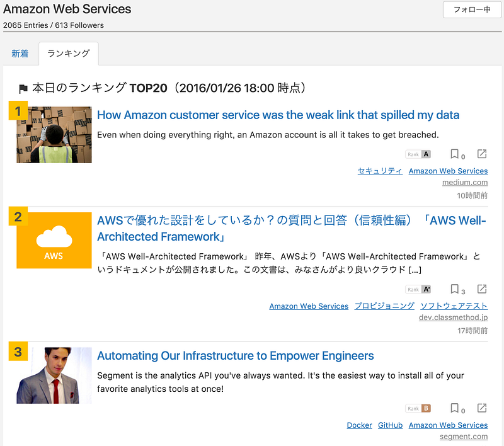Open the dev.classmethod.jp source link
Screen dimensions: 504x446
pyautogui.click(x=453, y=317)
